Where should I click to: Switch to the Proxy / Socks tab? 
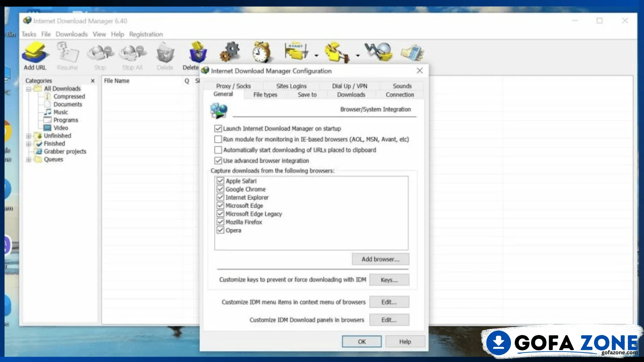click(x=233, y=86)
